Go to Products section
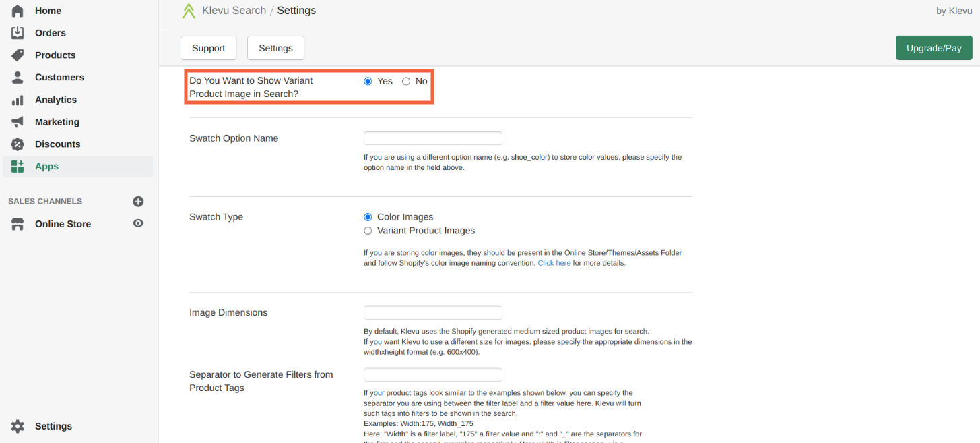Screen dimensions: 980x443 click(x=55, y=55)
